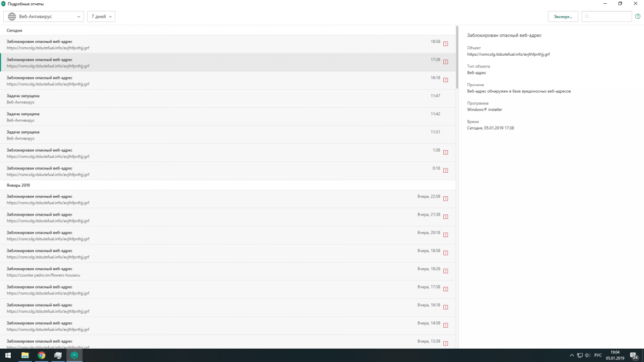Select the blocked address event at 0:18

pos(228,171)
